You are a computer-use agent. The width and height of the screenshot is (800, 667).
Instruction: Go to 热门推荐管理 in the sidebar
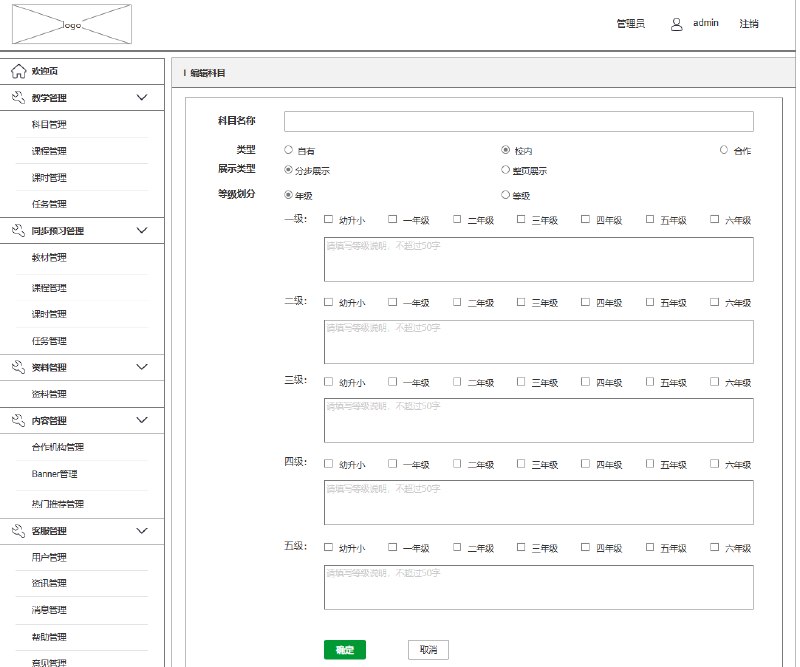coord(58,504)
